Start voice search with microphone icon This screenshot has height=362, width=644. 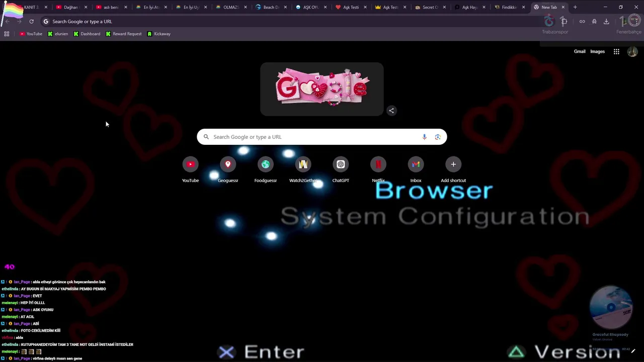(424, 137)
